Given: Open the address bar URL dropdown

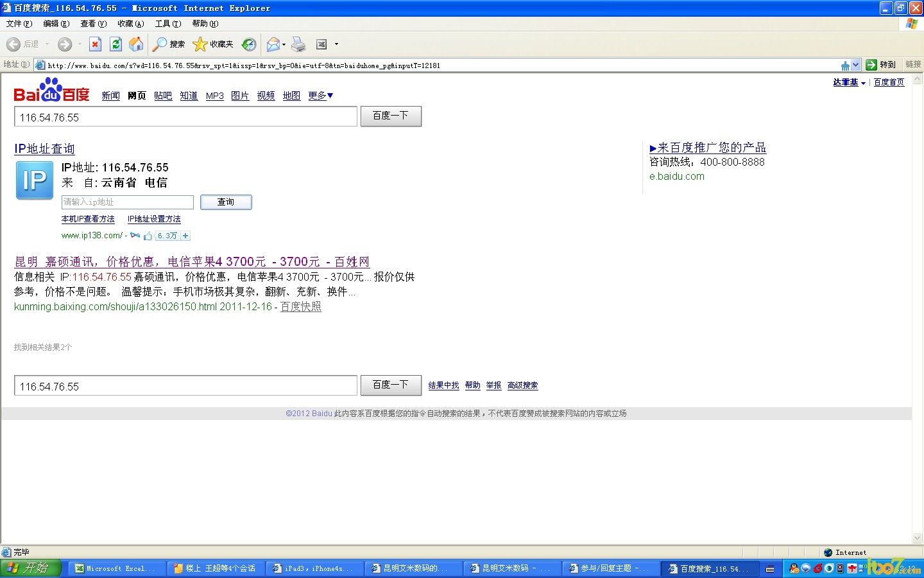Looking at the screenshot, I should click(x=855, y=65).
